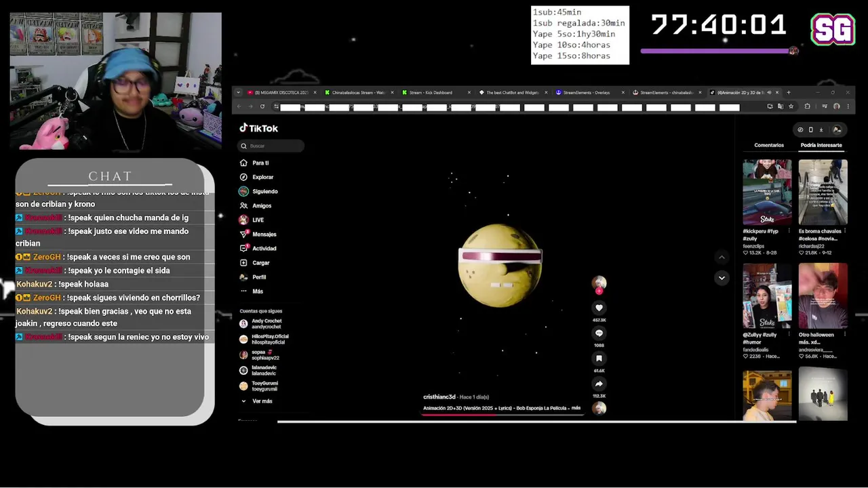Open your Perfil page
868x488 pixels.
click(x=253, y=277)
